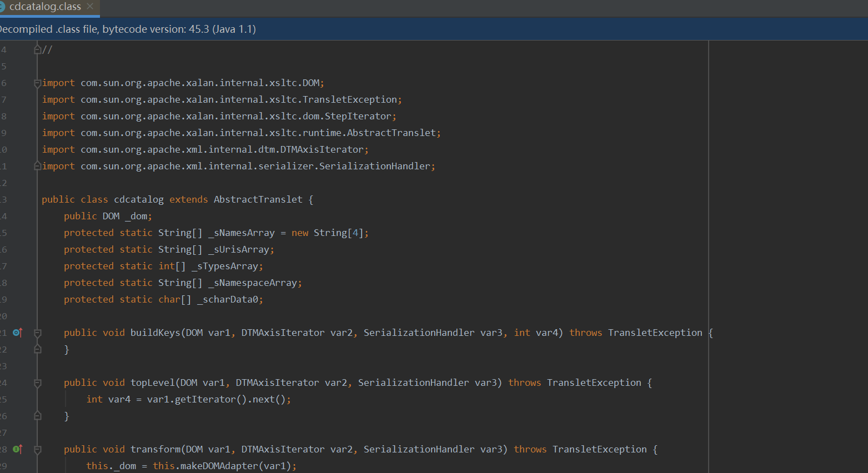Click the getIterator call in topLevel
Viewport: 868px width, 473px height.
point(205,399)
